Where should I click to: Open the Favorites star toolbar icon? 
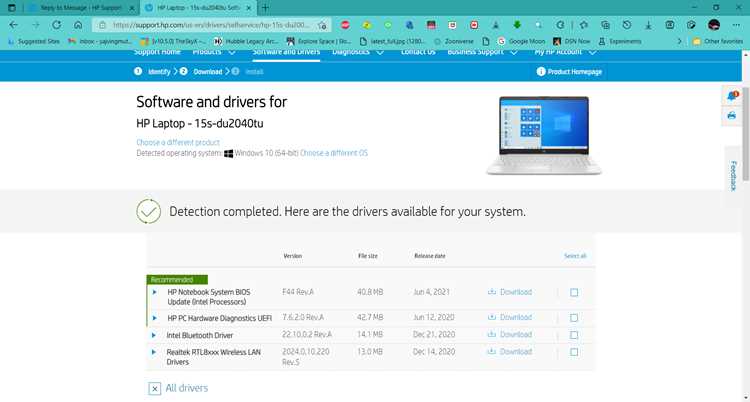tap(584, 25)
